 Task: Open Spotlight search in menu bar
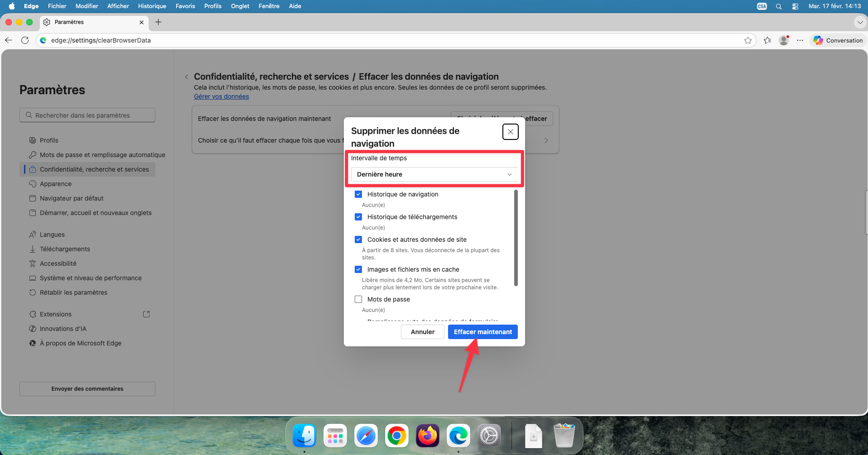tap(779, 6)
